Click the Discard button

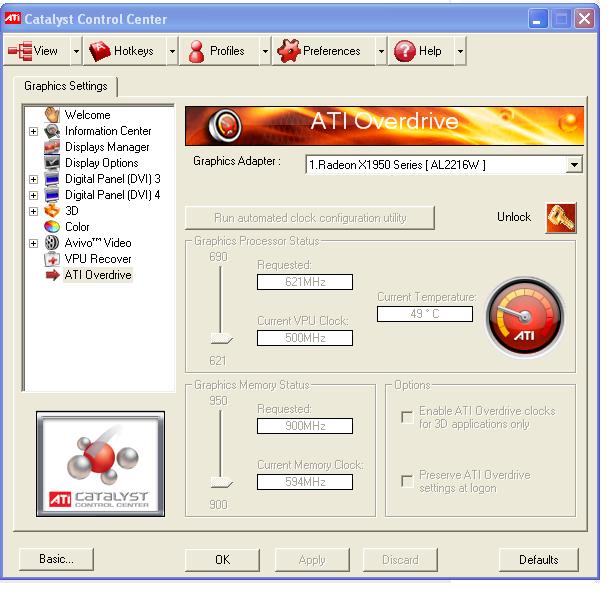(x=400, y=560)
